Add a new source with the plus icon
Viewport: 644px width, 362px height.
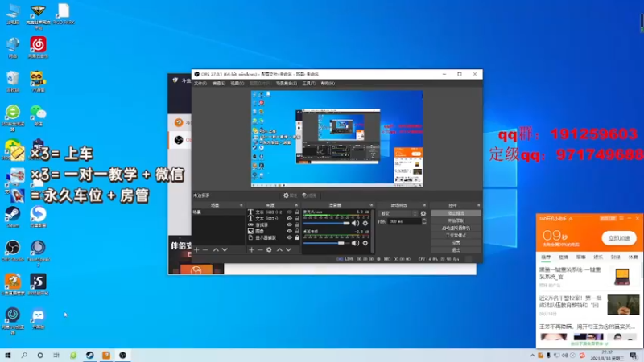pos(251,249)
